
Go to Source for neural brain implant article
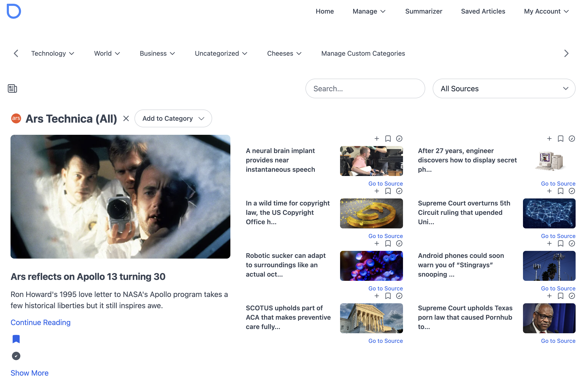click(x=385, y=184)
